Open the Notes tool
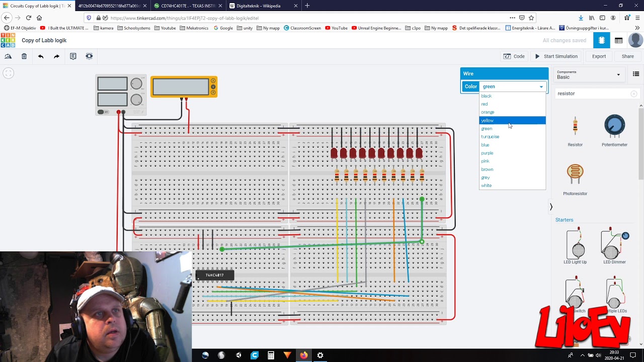The image size is (644, 362). [x=73, y=56]
